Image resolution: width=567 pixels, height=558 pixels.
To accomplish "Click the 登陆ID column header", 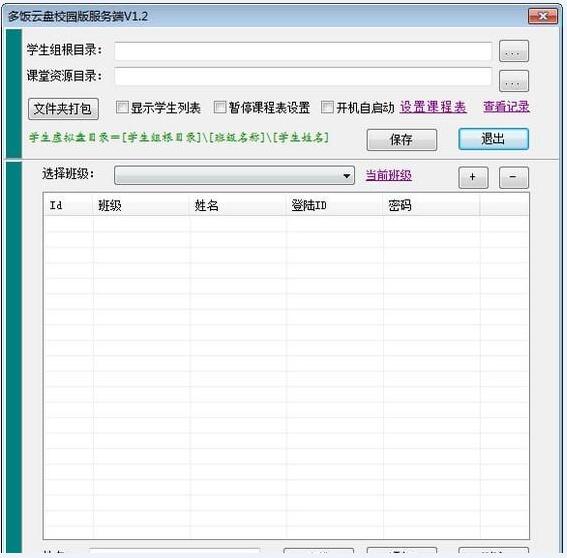I will tap(334, 205).
